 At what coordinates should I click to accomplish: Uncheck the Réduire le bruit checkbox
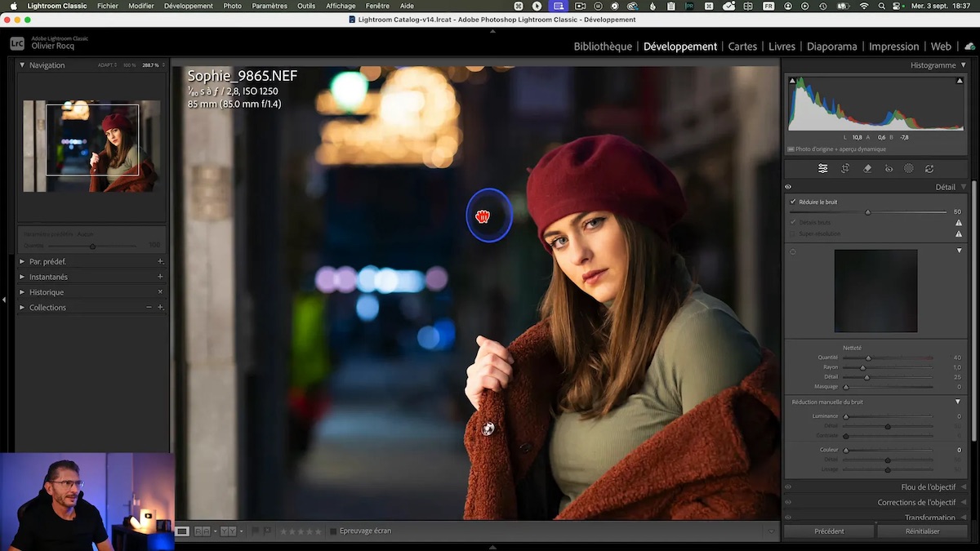[x=793, y=202]
